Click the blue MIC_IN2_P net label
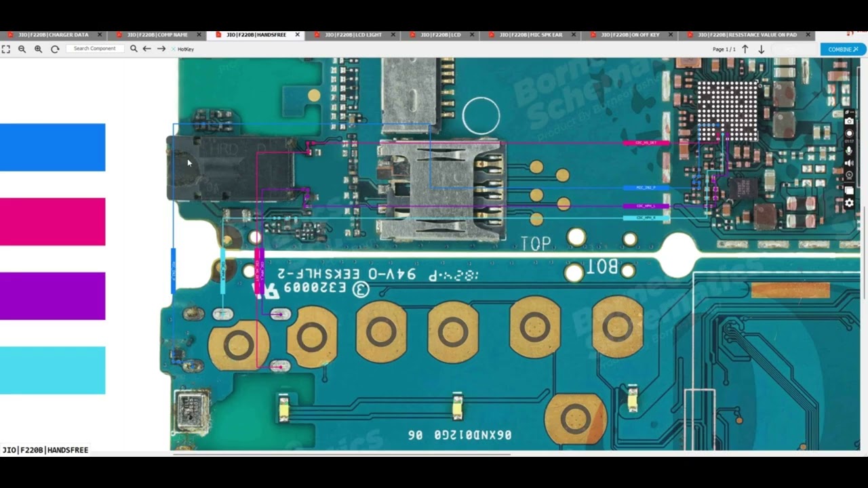The image size is (868, 488). (x=646, y=188)
